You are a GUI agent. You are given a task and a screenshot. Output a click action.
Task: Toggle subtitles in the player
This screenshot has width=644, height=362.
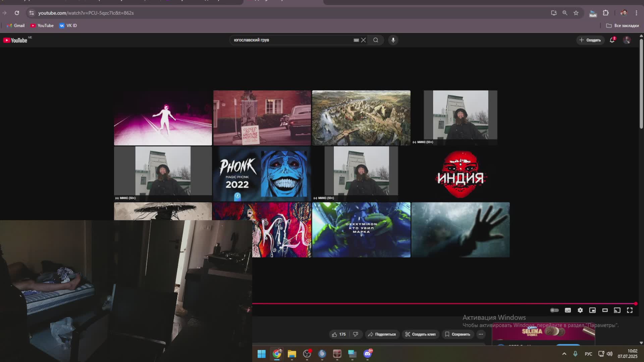[x=568, y=310]
